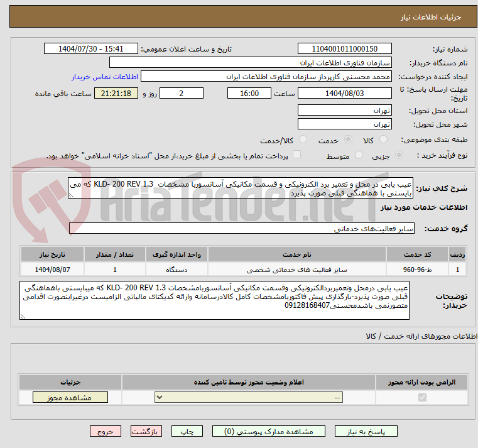Click the استان محل تحویل field
478x448 pixels.
tap(344, 111)
